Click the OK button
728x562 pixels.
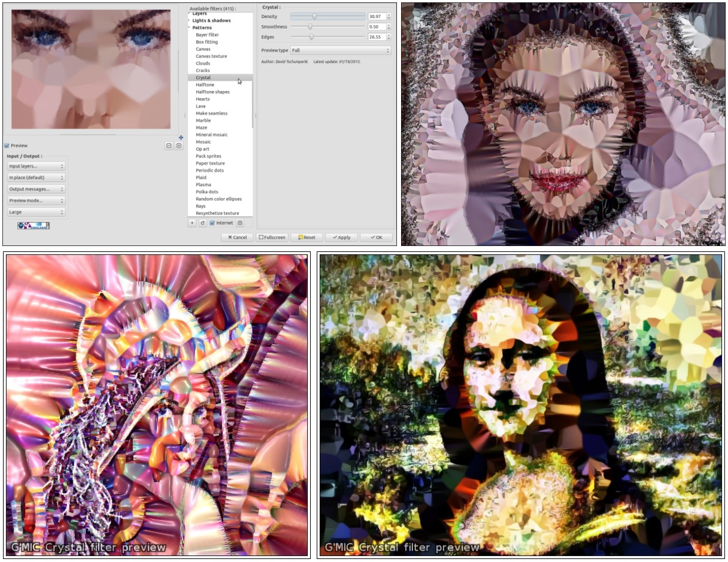tap(376, 237)
